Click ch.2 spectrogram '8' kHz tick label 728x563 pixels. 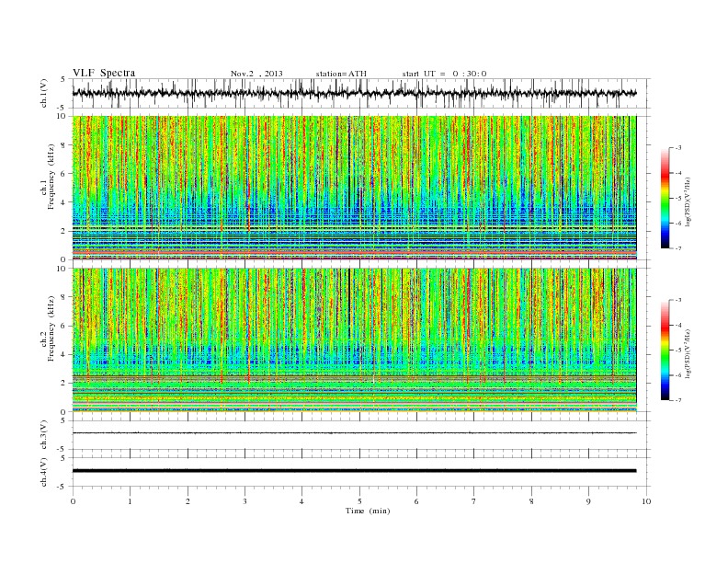64,297
